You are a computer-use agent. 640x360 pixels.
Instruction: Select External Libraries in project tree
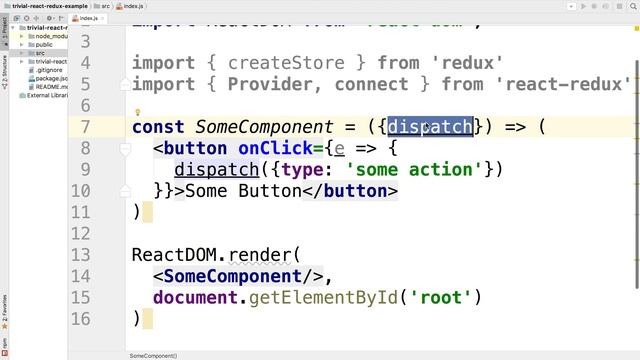click(43, 96)
